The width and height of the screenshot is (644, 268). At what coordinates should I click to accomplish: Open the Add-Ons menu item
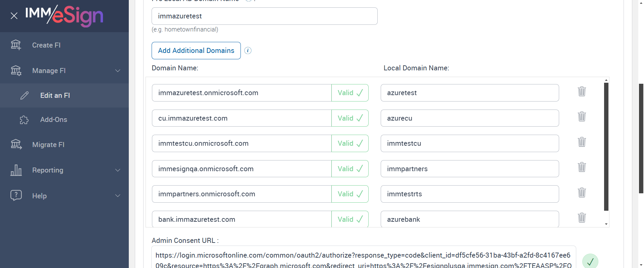[x=54, y=120]
